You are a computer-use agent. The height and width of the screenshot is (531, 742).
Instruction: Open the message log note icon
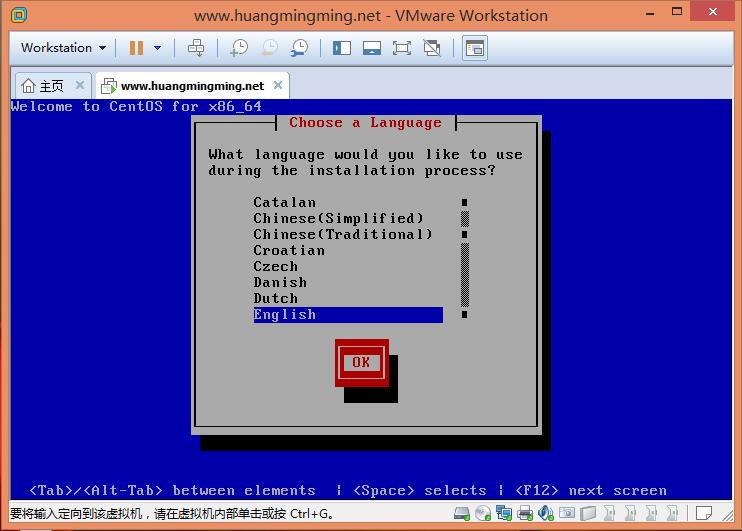point(704,513)
